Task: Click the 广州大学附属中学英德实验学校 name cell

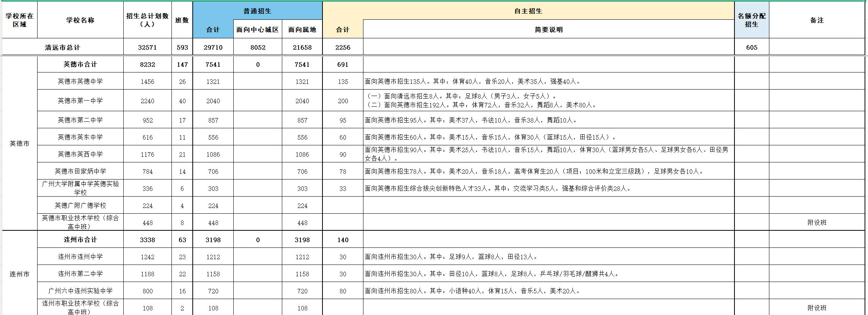Action: 80,188
